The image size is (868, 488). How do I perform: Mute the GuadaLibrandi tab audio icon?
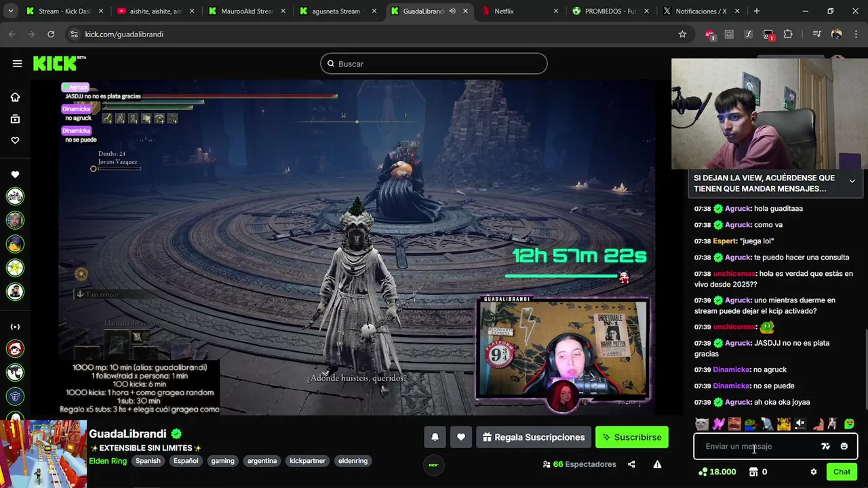click(452, 11)
